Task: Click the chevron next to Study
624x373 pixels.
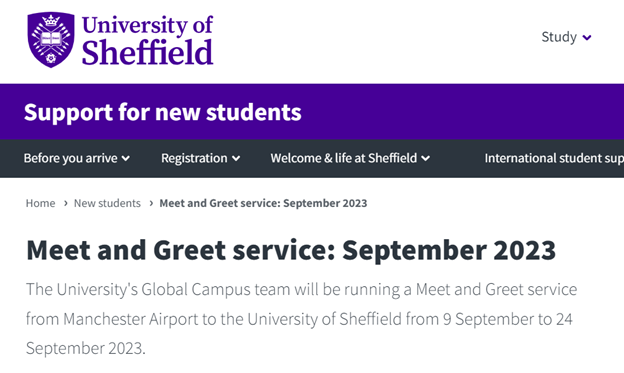Action: point(587,38)
